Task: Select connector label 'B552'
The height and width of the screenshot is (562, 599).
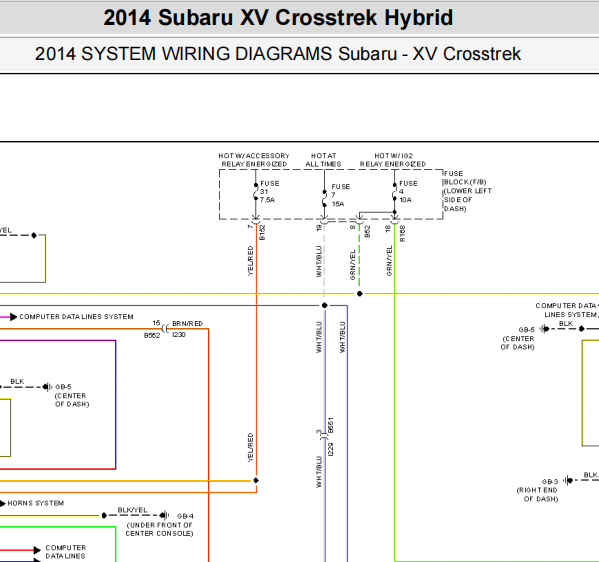Action: tap(152, 335)
